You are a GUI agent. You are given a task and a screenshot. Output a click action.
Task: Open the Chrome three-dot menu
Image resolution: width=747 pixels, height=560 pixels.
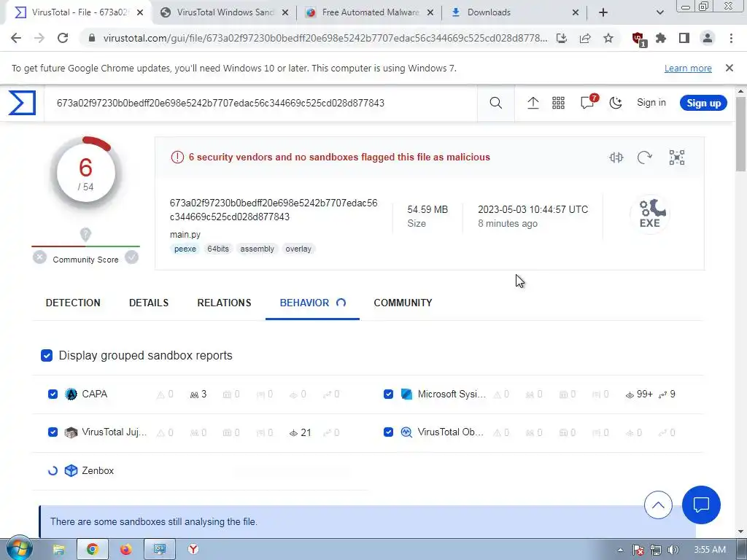pyautogui.click(x=731, y=38)
